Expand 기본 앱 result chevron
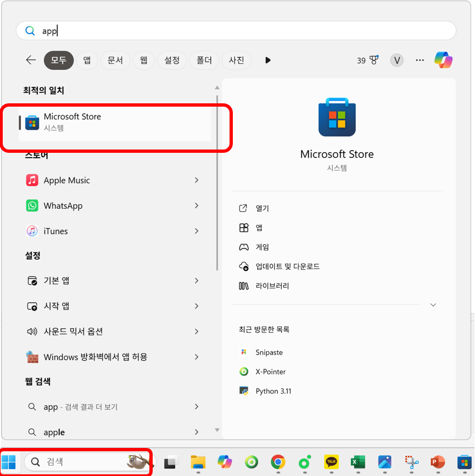The width and height of the screenshot is (475, 476). tap(197, 280)
